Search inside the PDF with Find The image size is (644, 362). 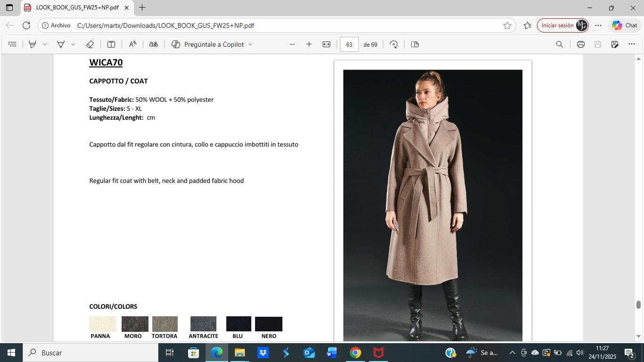pyautogui.click(x=559, y=44)
